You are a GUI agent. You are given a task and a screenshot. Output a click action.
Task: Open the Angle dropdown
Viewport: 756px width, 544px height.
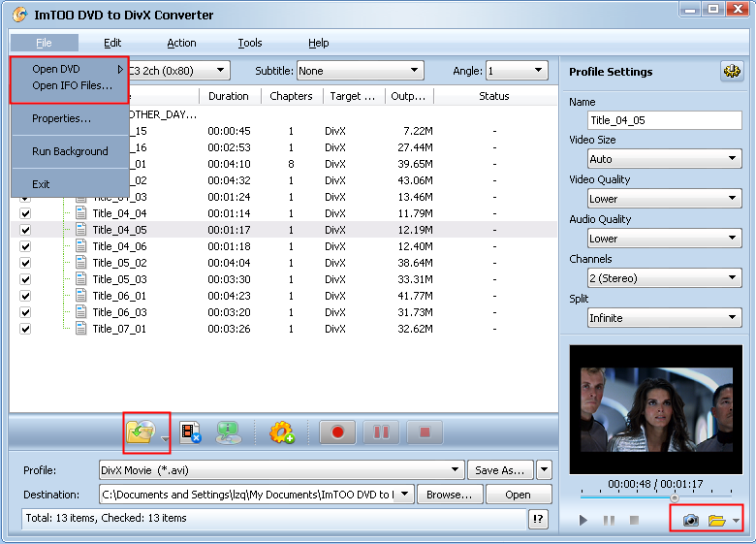pyautogui.click(x=517, y=71)
